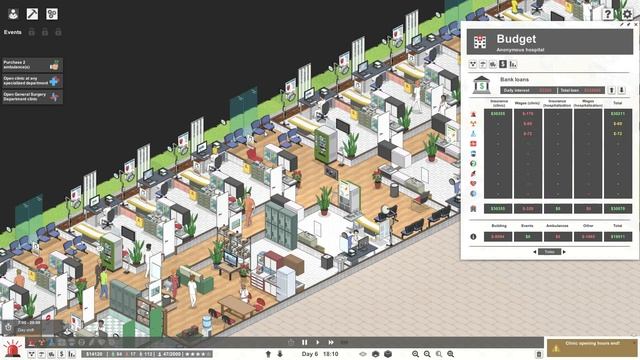Viewport: 640px width, 360px height.
Task: Select the 'Open clinic at any specialized department' objective
Action: (32, 81)
